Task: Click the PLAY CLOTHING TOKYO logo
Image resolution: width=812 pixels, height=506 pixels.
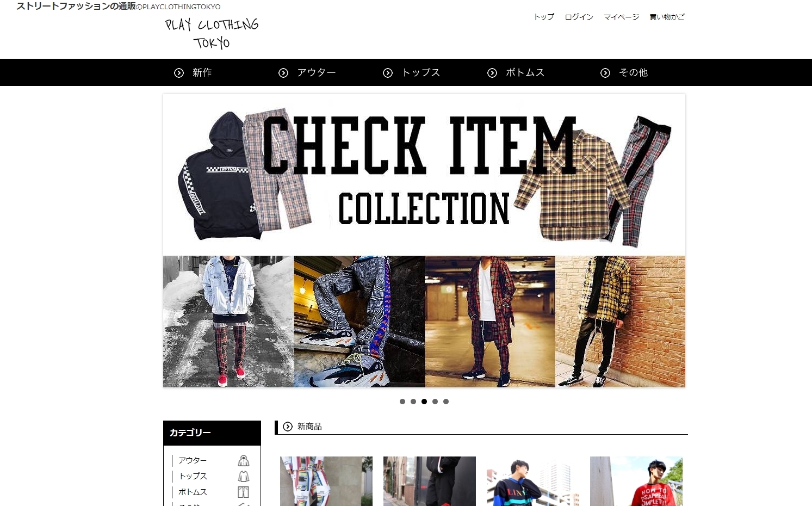Action: tap(212, 34)
